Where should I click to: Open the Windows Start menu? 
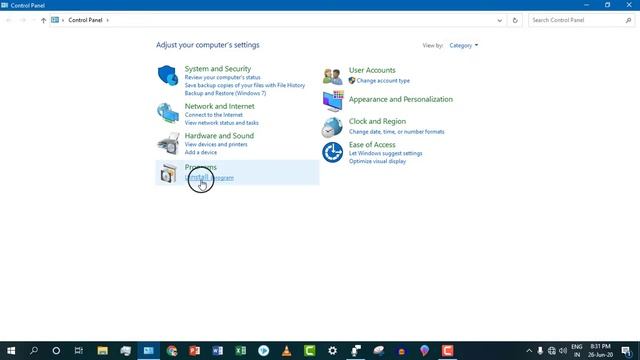point(11,351)
